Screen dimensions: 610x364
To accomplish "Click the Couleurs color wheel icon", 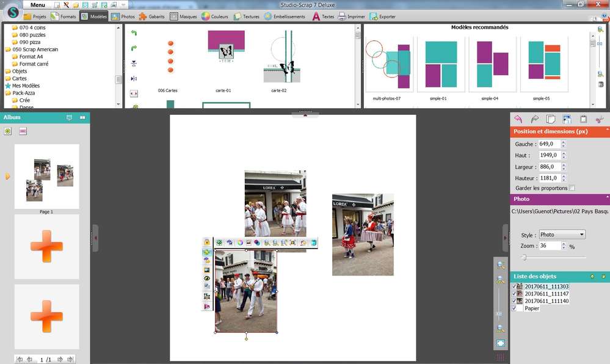I will point(206,16).
